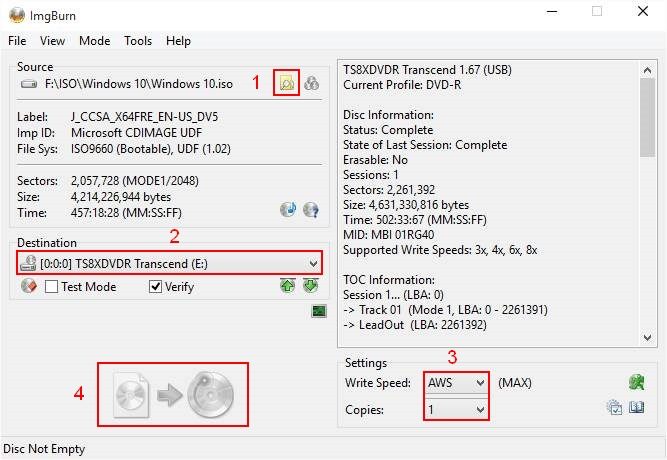Open the Help menu

pos(178,41)
